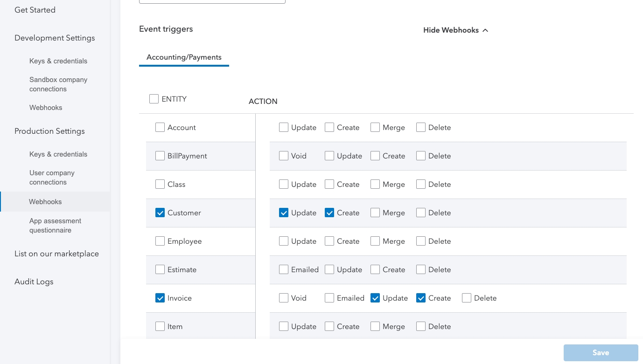Enable Emailed action for Estimate

click(284, 269)
